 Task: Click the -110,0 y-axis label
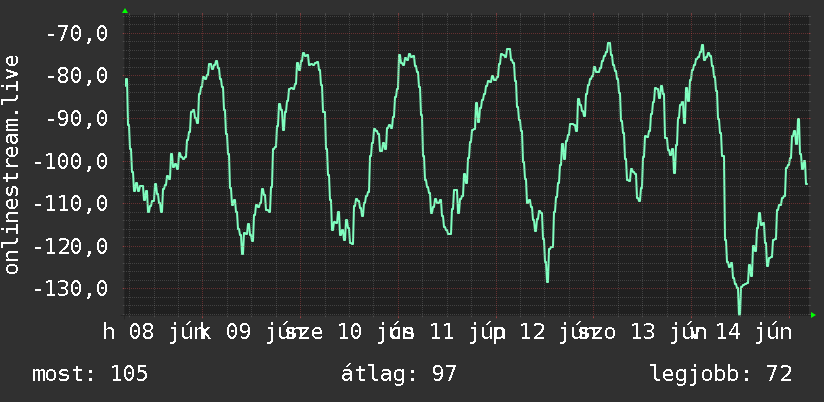71,203
